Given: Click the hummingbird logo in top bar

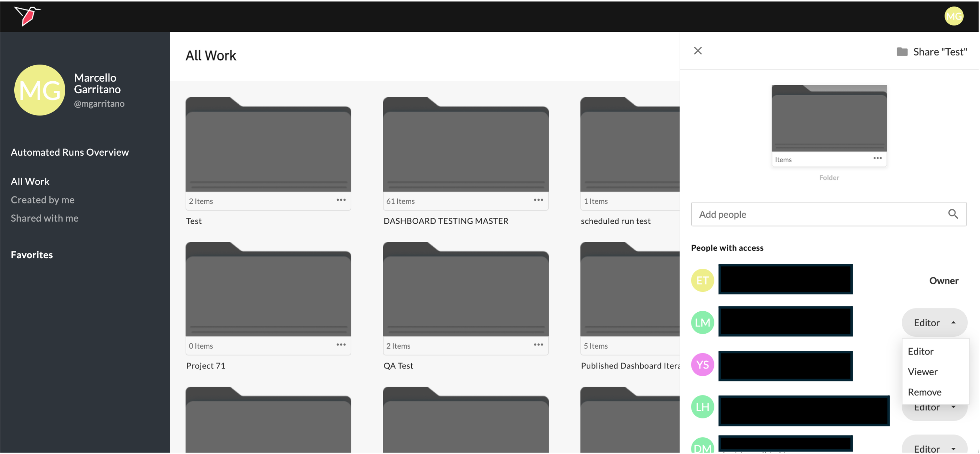Looking at the screenshot, I should (28, 16).
